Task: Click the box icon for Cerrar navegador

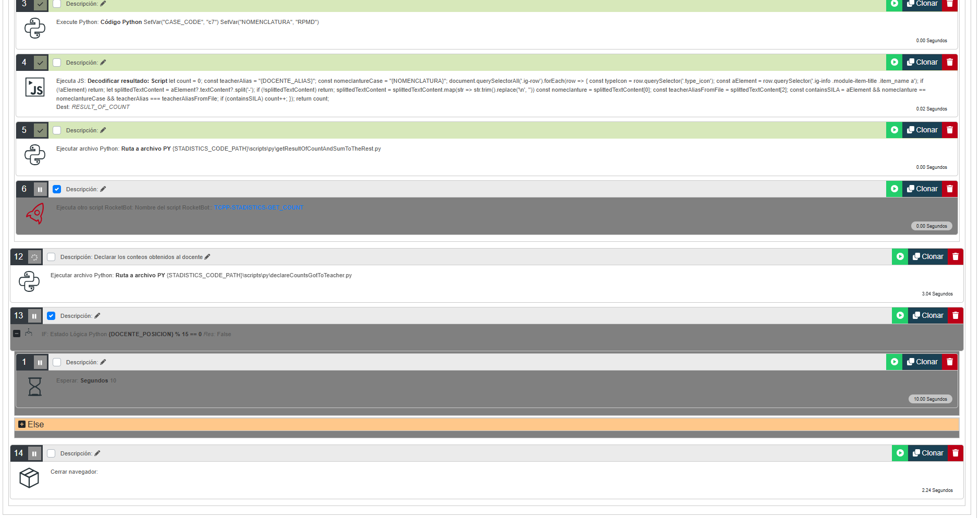Action: pyautogui.click(x=29, y=478)
